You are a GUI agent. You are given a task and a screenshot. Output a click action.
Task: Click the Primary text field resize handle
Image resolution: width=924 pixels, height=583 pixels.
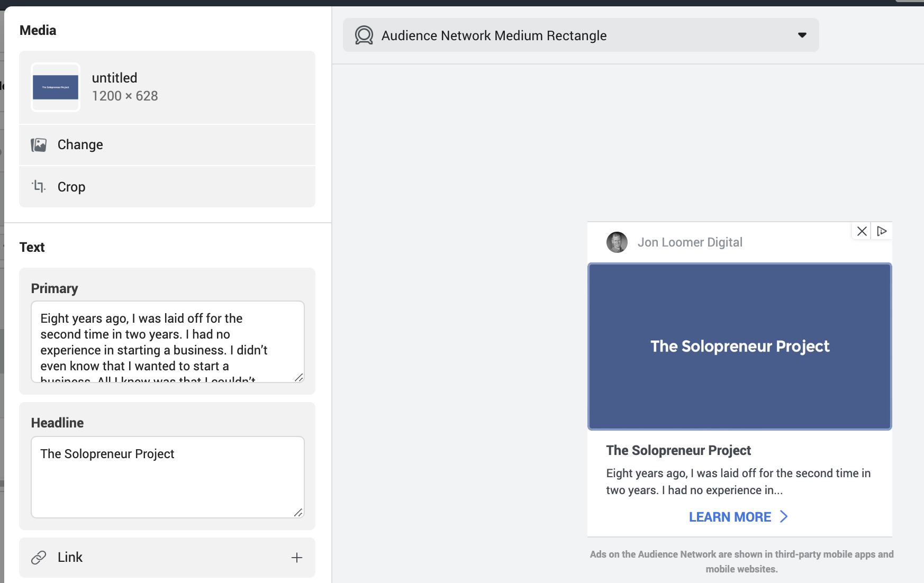click(x=299, y=377)
